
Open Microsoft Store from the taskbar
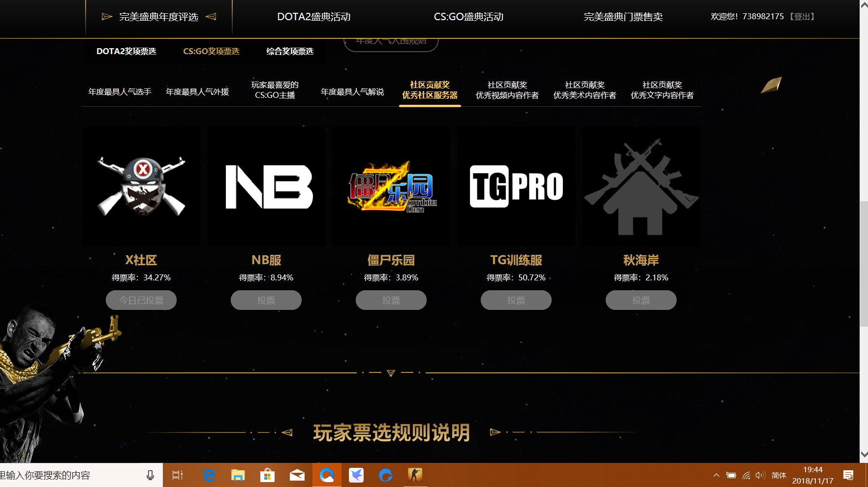[268, 475]
